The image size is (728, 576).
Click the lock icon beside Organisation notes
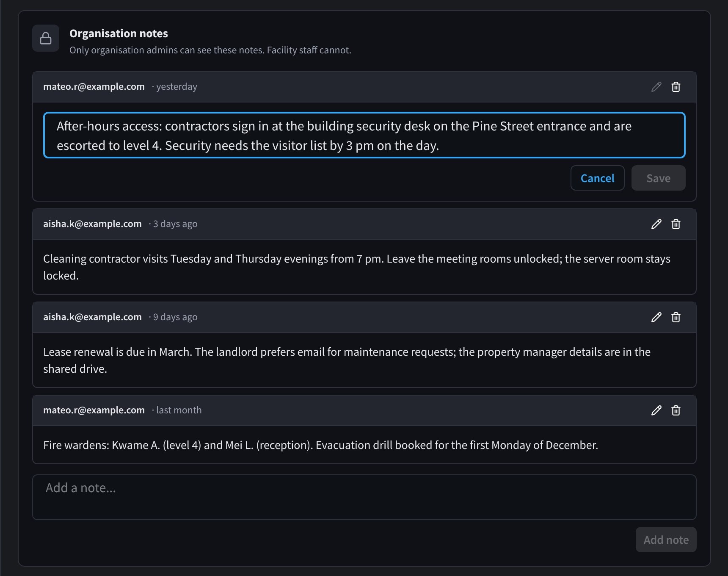[x=46, y=39]
